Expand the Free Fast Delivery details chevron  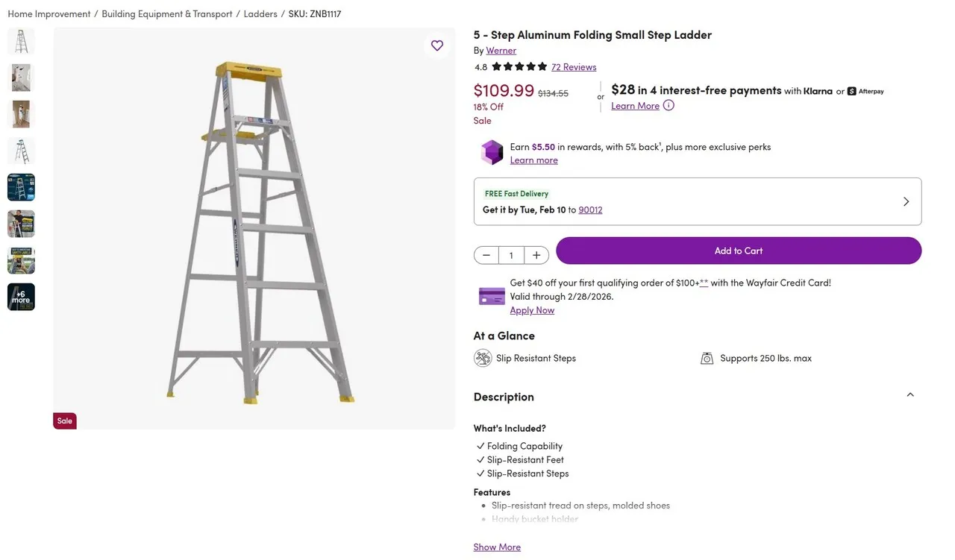[x=906, y=201]
